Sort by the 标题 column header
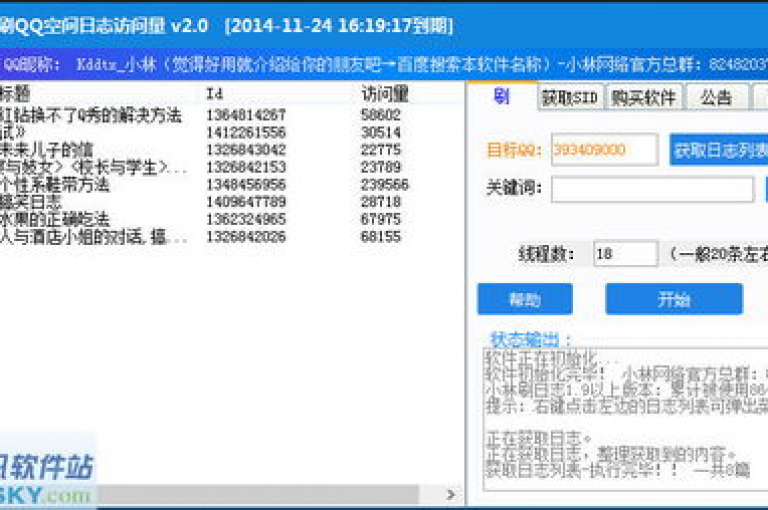The height and width of the screenshot is (510, 768). coord(98,94)
